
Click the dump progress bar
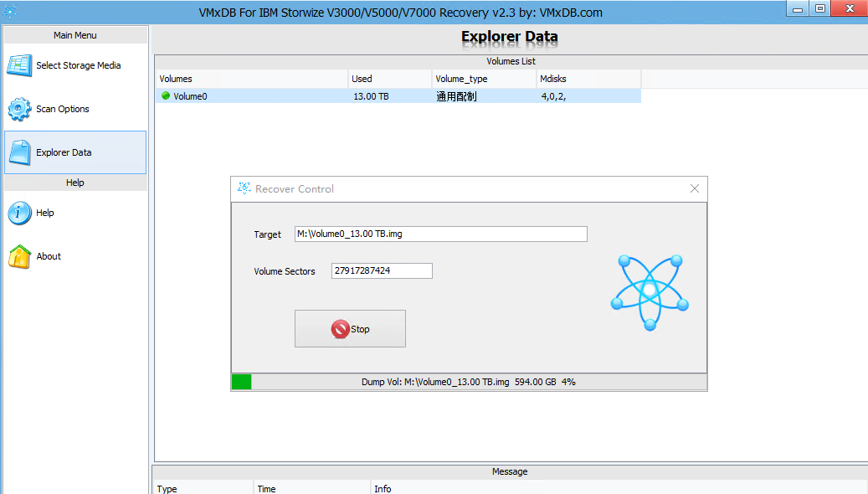(469, 382)
